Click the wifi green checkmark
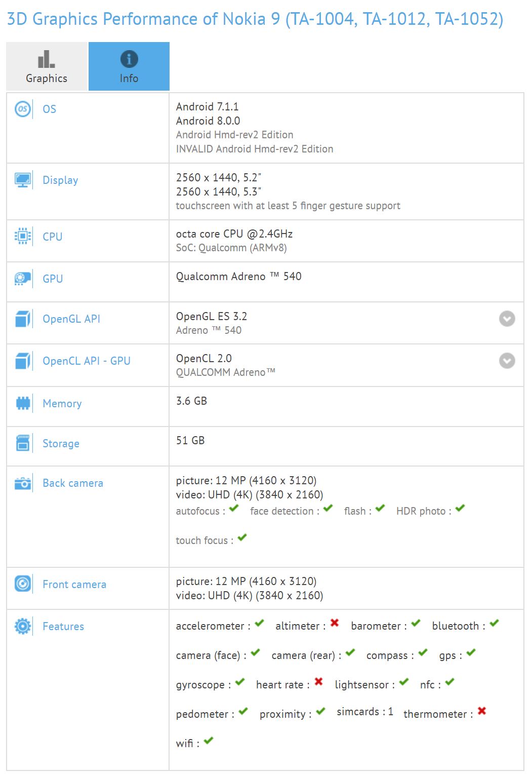The height and width of the screenshot is (774, 532). 209,741
